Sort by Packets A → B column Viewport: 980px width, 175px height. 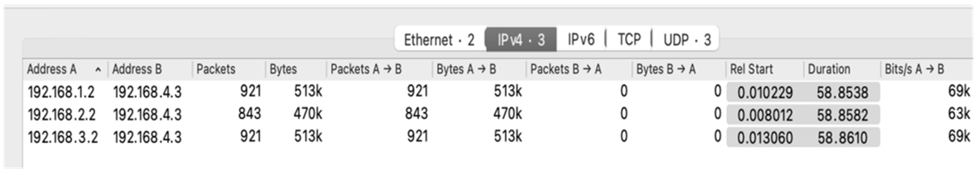pos(366,69)
